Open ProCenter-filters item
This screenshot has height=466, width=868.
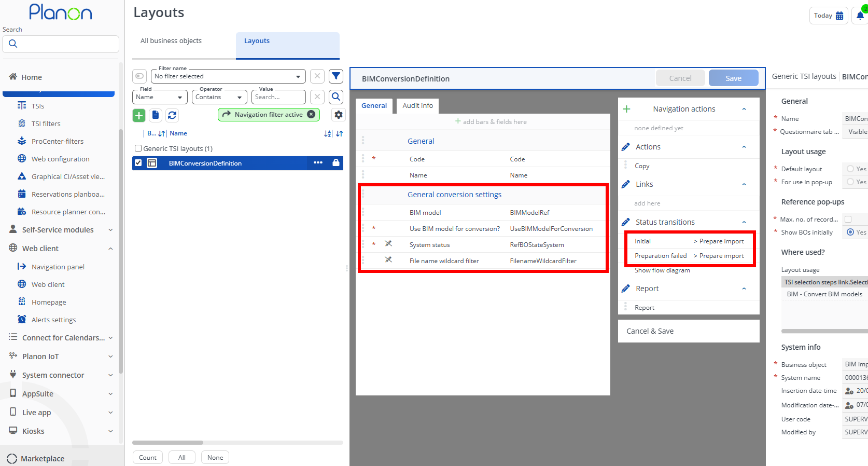pyautogui.click(x=58, y=141)
